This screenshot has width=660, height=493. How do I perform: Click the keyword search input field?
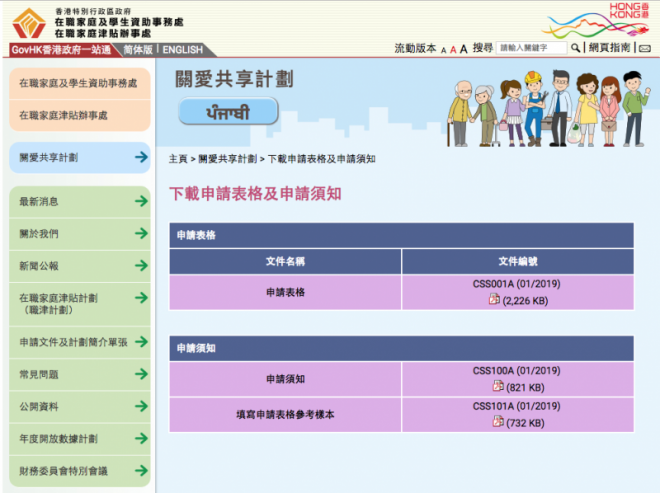pyautogui.click(x=532, y=48)
